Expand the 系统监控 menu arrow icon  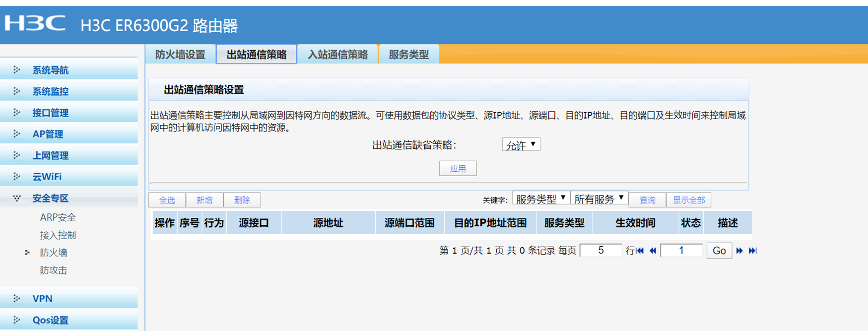pos(16,91)
